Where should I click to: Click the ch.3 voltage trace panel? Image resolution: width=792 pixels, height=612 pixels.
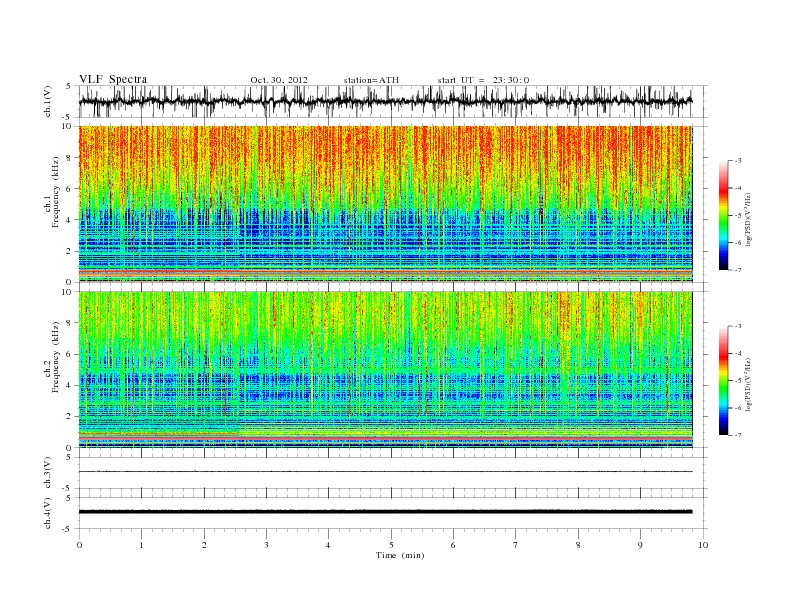click(x=393, y=473)
